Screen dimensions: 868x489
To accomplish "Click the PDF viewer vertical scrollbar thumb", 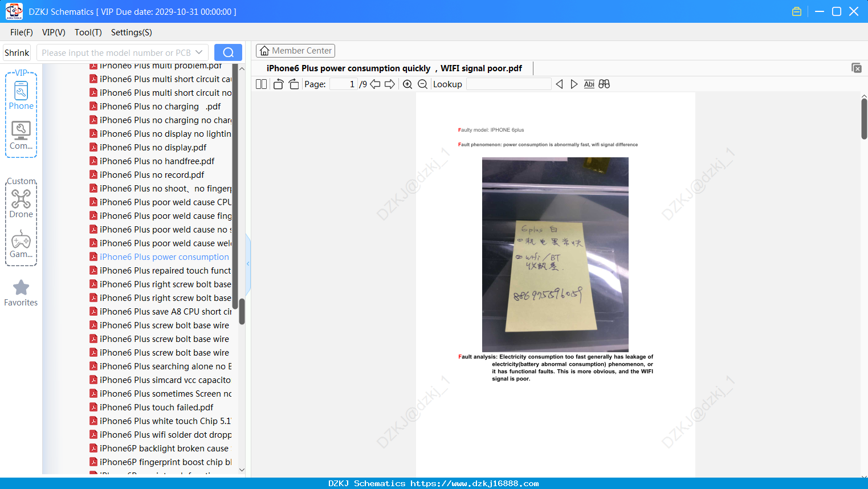I will [x=864, y=119].
